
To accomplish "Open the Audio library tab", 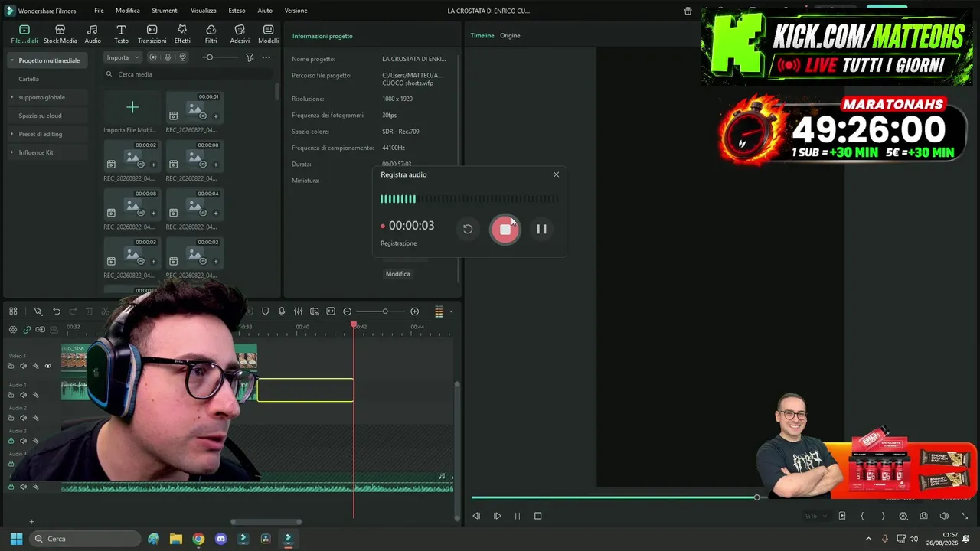I will [x=93, y=34].
